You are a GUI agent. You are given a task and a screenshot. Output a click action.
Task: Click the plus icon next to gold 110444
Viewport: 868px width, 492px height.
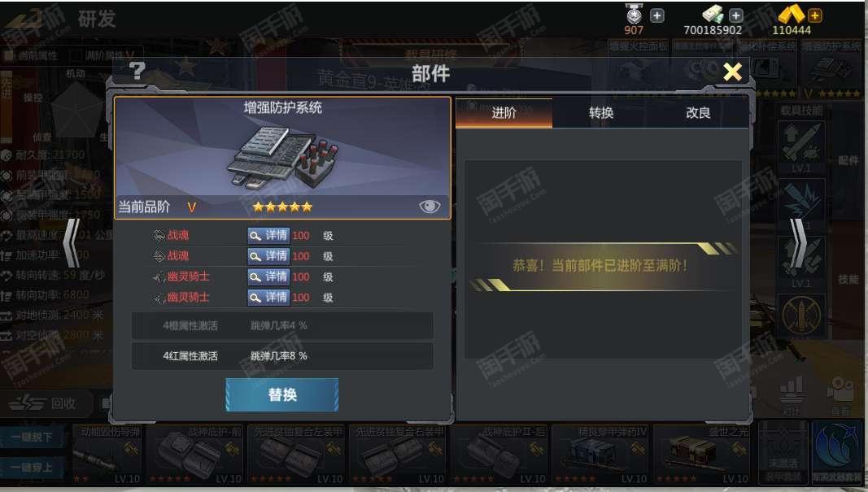[x=815, y=15]
